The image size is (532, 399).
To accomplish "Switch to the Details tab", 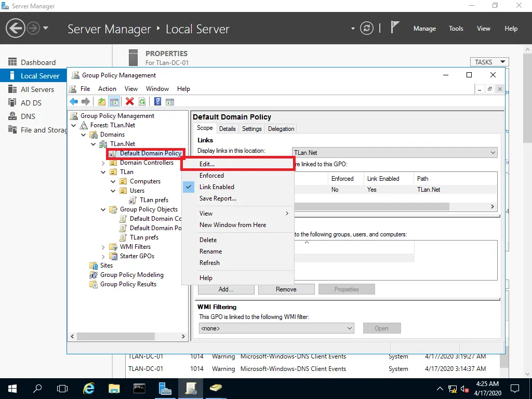I will pos(228,129).
